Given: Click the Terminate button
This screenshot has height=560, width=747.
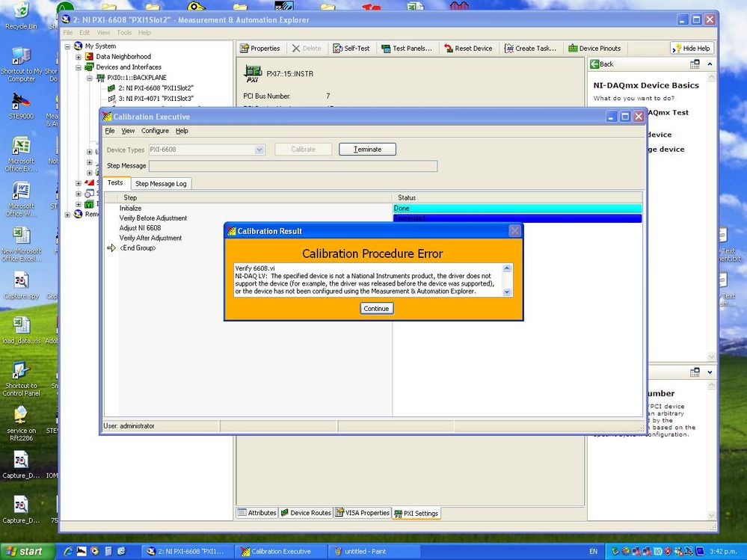Looking at the screenshot, I should [367, 149].
